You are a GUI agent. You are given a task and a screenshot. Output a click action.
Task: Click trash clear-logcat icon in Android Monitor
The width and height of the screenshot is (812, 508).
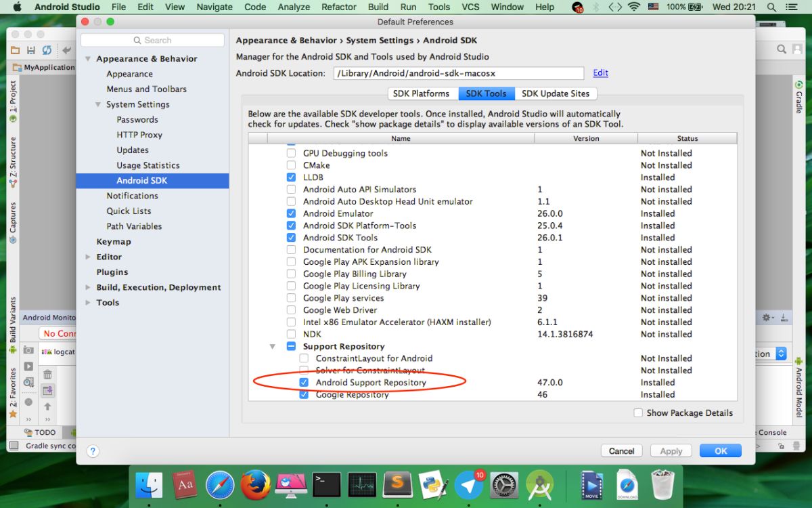click(x=47, y=374)
